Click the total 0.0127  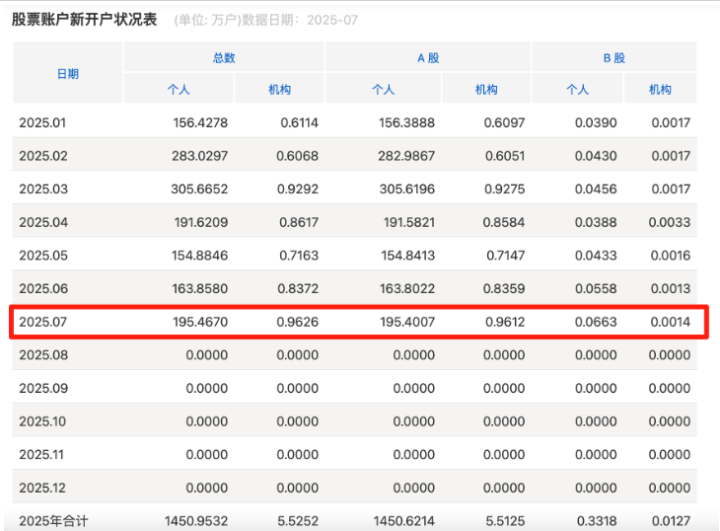(x=671, y=521)
